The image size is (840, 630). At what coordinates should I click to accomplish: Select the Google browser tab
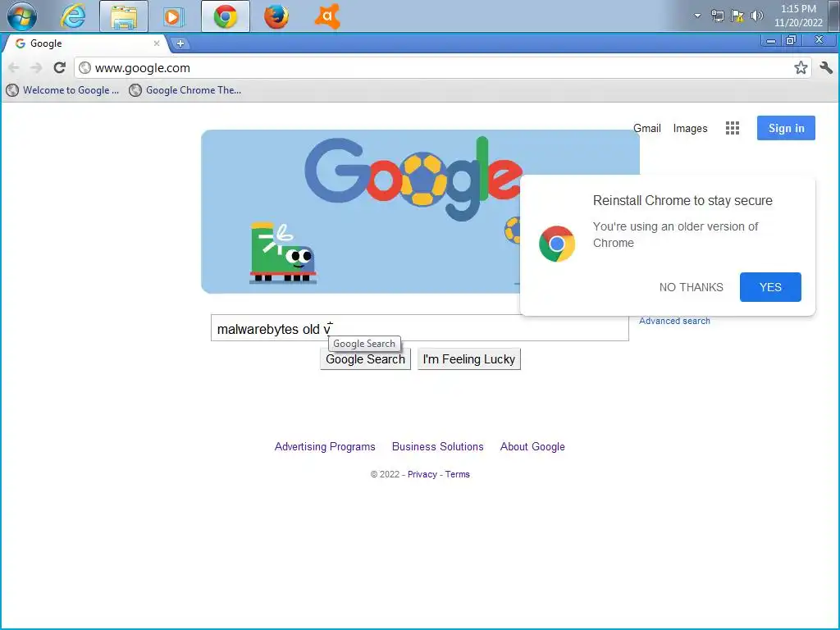(x=85, y=43)
